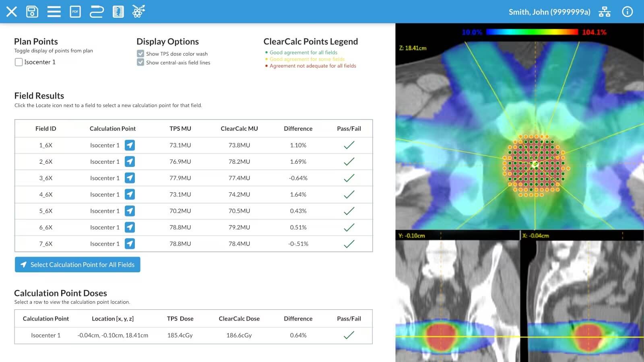
Task: Open the hamburger menu in toolbar
Action: tap(54, 12)
